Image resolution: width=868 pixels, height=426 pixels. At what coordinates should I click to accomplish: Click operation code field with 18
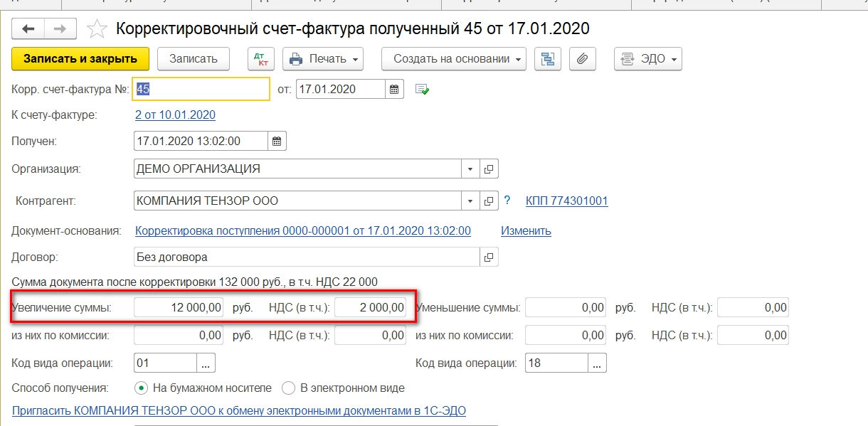tap(557, 363)
